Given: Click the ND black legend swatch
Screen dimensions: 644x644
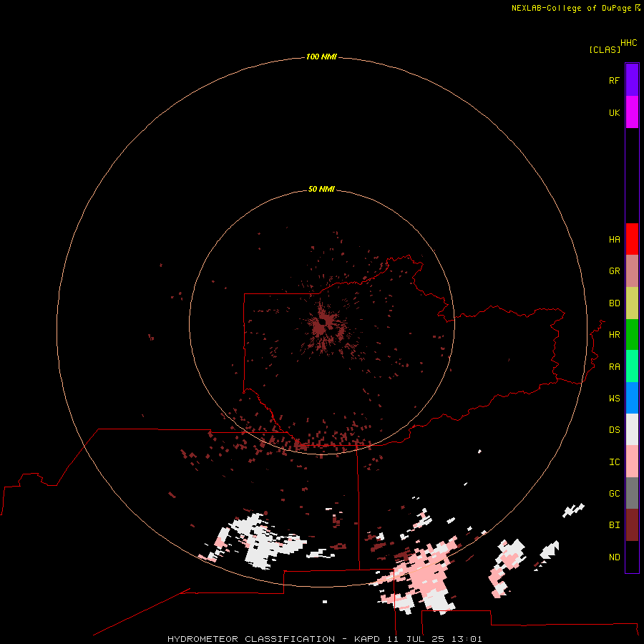Looking at the screenshot, I should [x=632, y=557].
